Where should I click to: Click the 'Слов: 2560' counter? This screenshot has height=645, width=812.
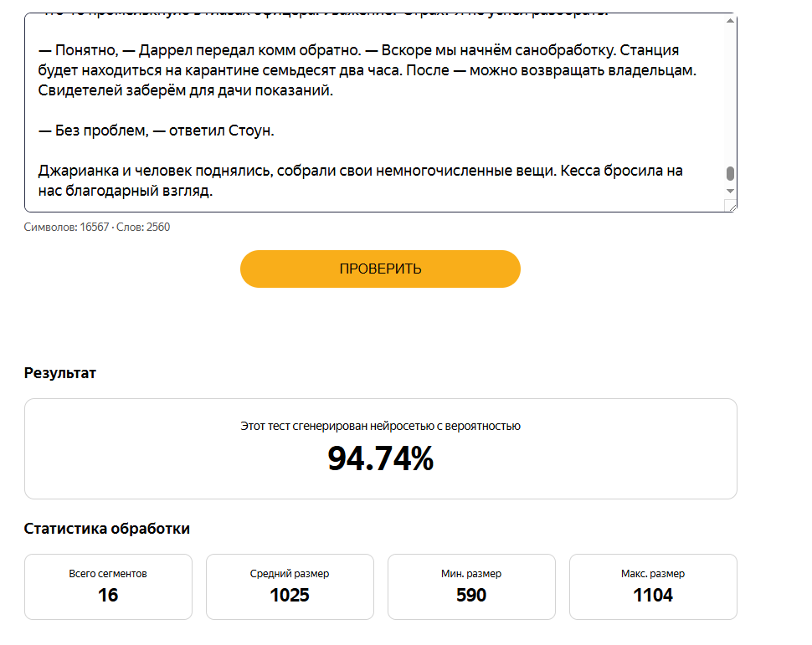pos(143,227)
